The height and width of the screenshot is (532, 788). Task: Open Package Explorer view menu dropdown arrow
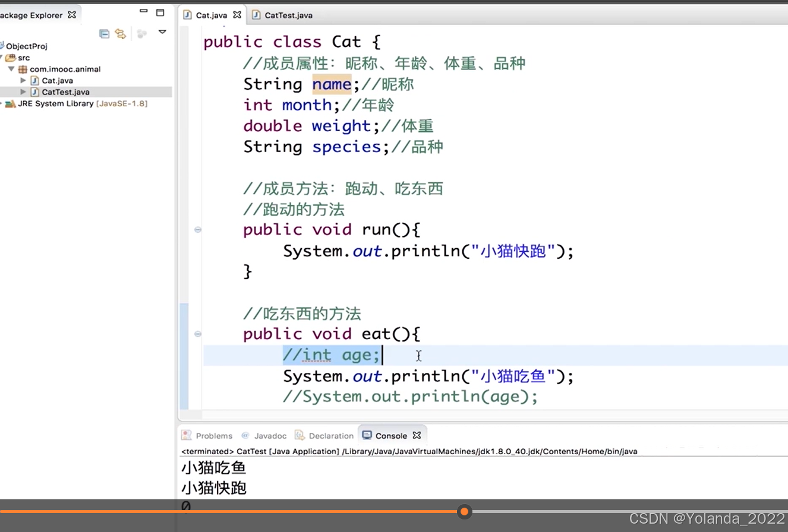[162, 32]
